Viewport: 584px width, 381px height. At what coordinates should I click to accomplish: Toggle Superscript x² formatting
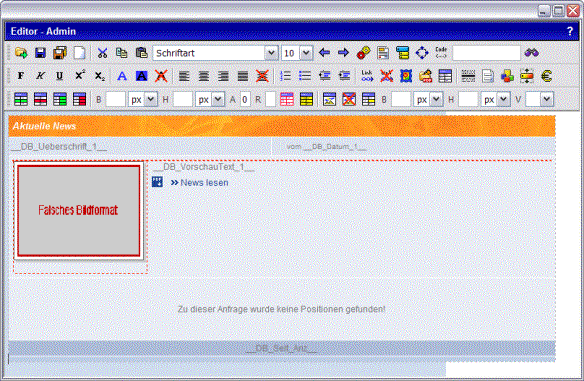coord(79,76)
